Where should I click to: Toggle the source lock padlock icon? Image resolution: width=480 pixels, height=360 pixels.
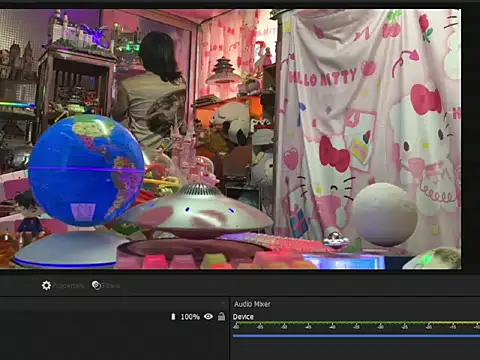tap(221, 316)
